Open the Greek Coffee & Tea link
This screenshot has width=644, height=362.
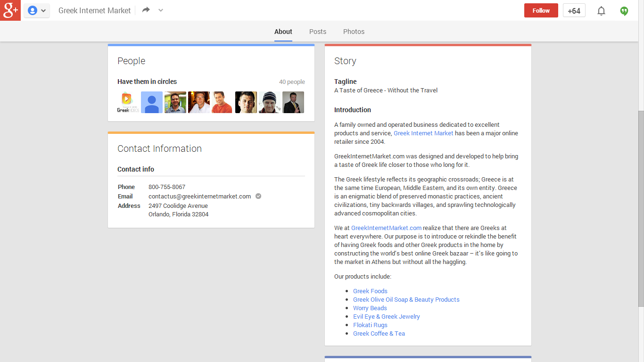pos(379,334)
